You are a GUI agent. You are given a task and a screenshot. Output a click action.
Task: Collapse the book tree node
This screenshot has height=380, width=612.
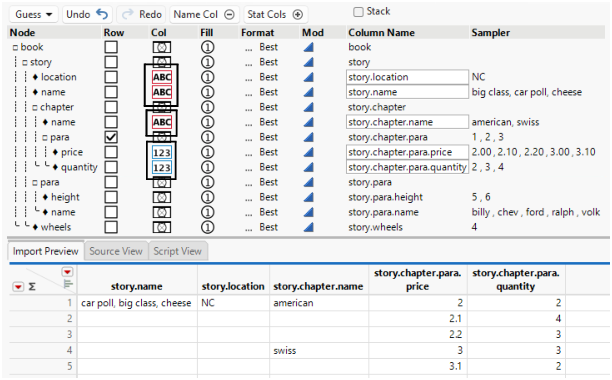[x=15, y=48]
